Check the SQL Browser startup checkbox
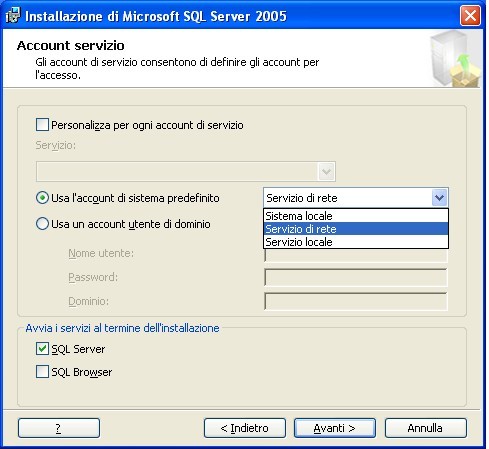This screenshot has height=449, width=489. pos(42,371)
